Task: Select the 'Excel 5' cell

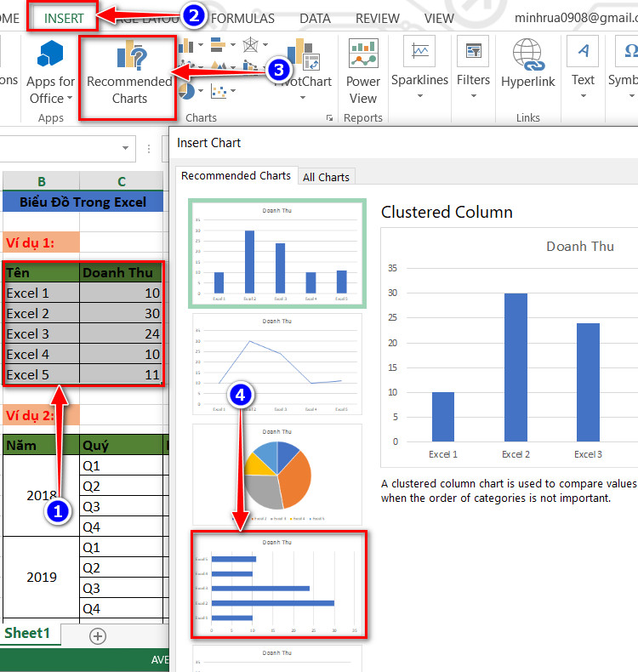Action: 42,374
